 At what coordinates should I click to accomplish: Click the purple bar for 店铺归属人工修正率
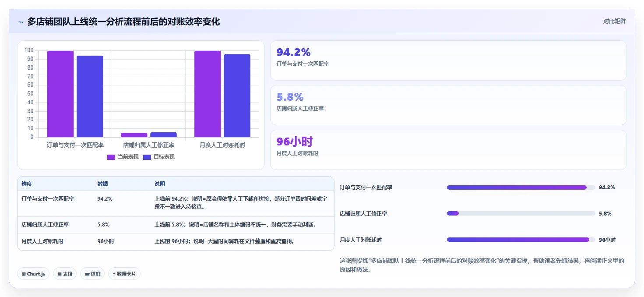click(134, 135)
